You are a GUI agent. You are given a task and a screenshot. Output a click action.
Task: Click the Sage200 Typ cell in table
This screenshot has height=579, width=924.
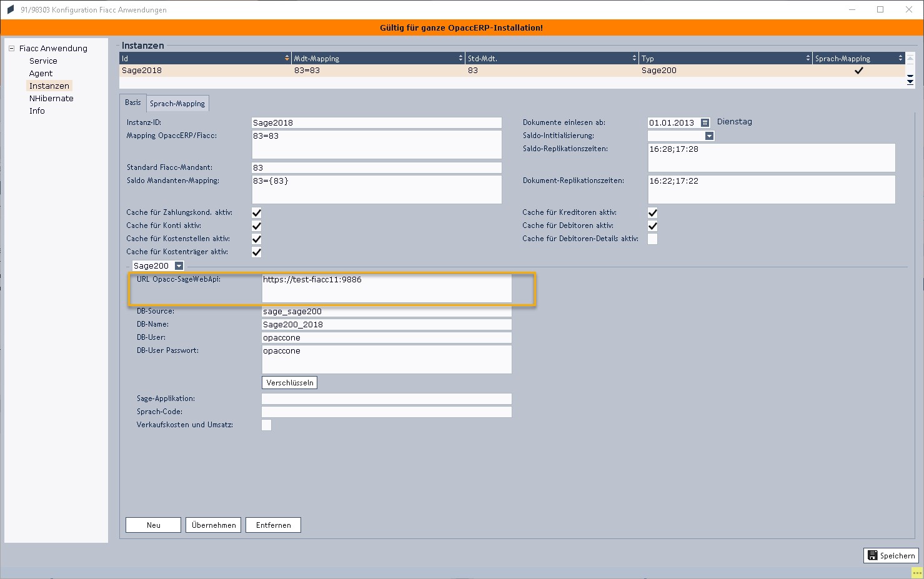(x=726, y=71)
